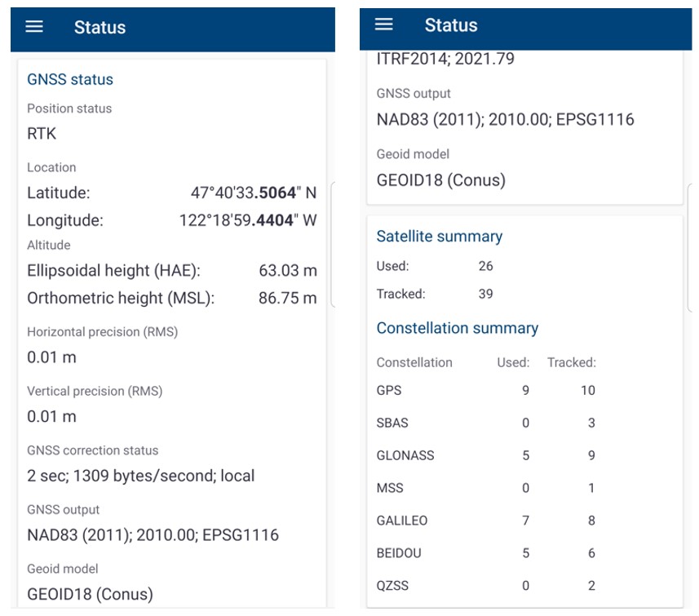Screen dimensions: 699x616
Task: Click the Vertical precision (RMS) label
Action: point(95,391)
